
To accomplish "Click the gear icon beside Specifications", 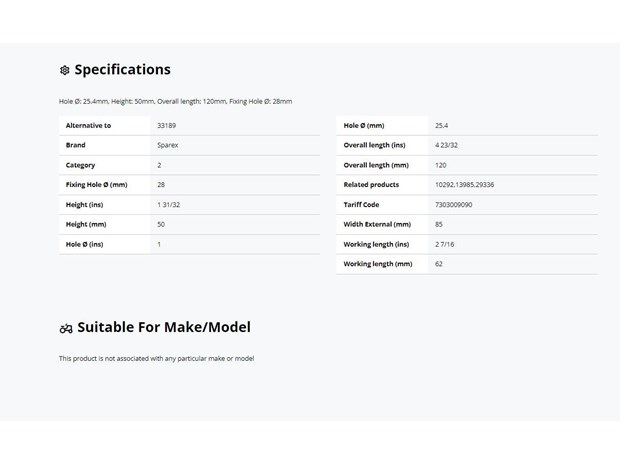I will pyautogui.click(x=65, y=70).
